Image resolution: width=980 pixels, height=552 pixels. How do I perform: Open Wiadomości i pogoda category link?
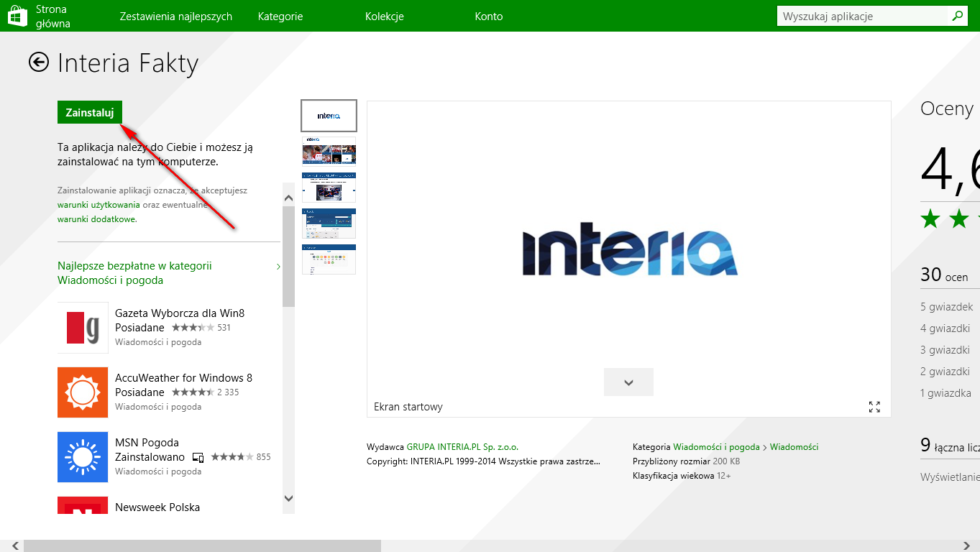(x=716, y=447)
